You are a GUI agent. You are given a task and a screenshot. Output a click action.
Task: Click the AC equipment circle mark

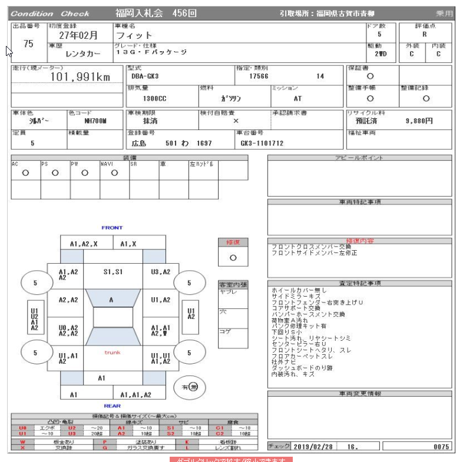tap(25, 174)
